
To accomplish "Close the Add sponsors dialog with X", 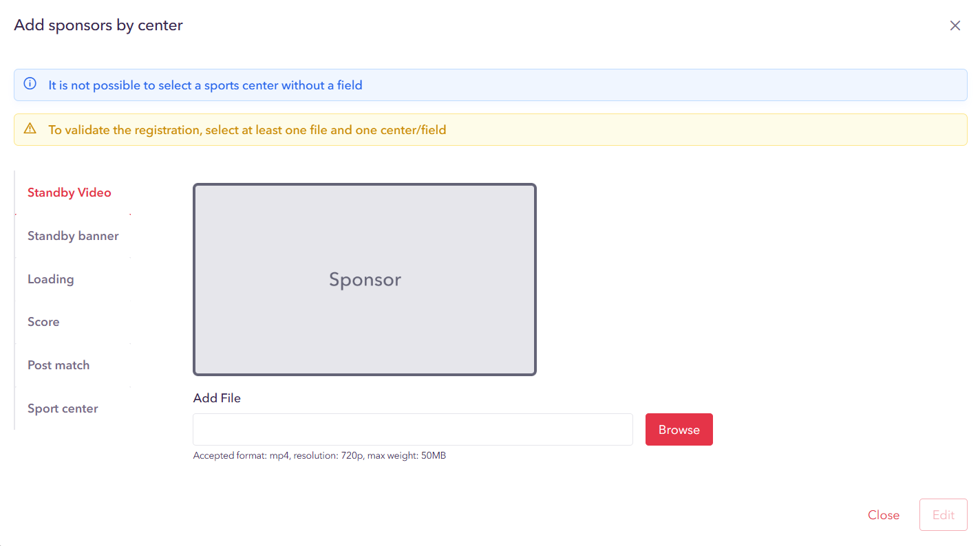I will 955,26.
